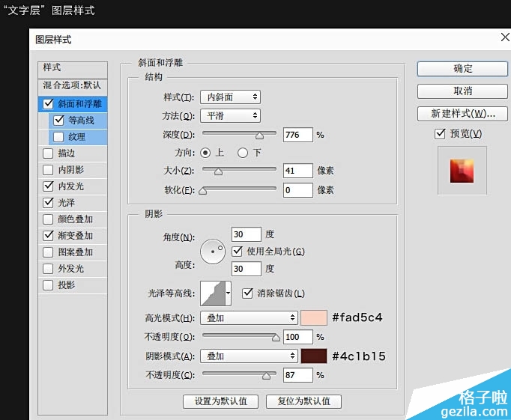Select the 渐变叠加 style entry
Viewport: 511px width, 420px height.
click(76, 236)
